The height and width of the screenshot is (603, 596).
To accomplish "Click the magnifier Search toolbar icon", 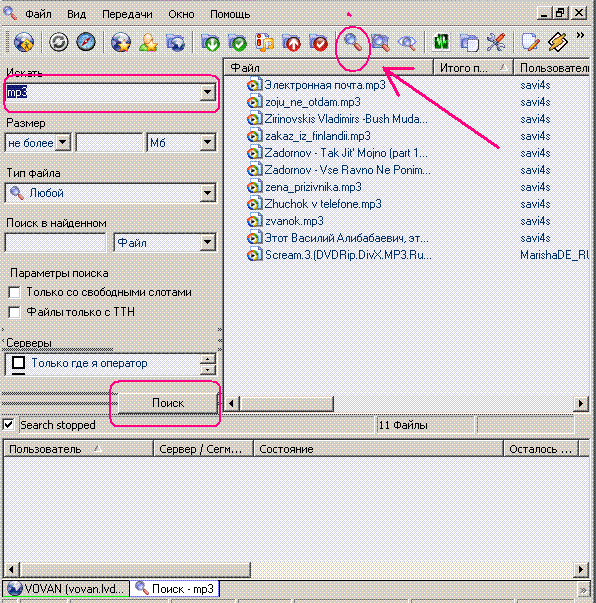I will (353, 42).
